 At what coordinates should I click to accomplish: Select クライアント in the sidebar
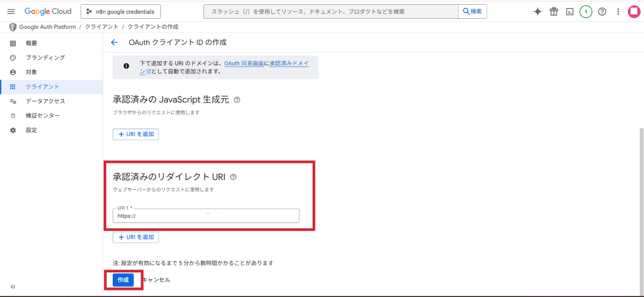coord(42,86)
